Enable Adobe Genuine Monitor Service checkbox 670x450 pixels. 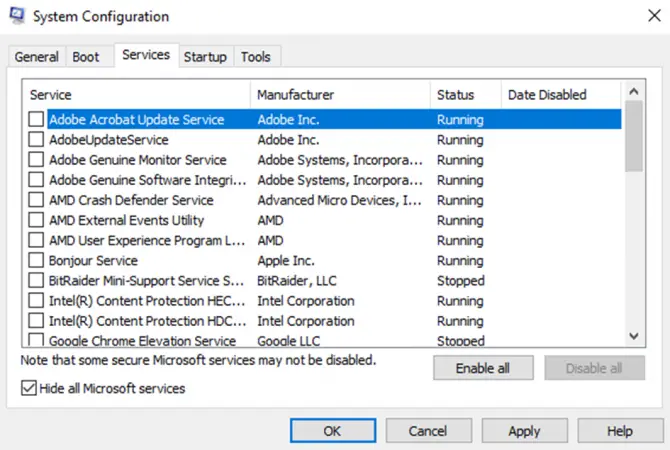[x=36, y=159]
